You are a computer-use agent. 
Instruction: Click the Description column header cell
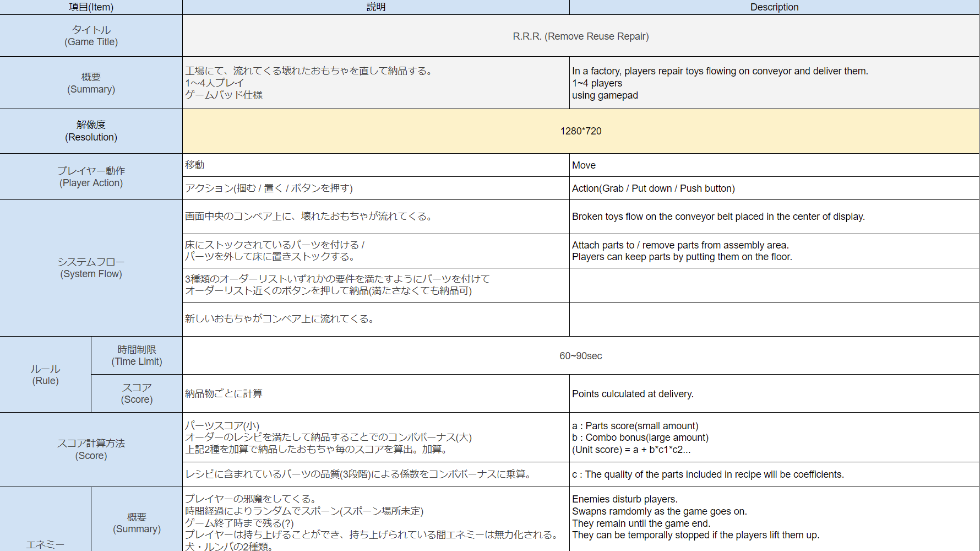[x=775, y=7]
